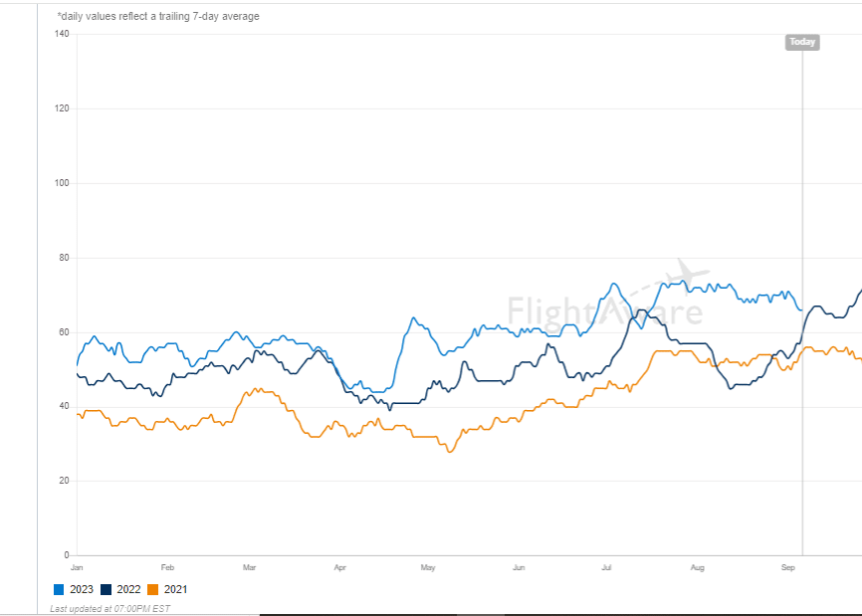Click the May x-axis label
This screenshot has width=862, height=616.
(428, 567)
